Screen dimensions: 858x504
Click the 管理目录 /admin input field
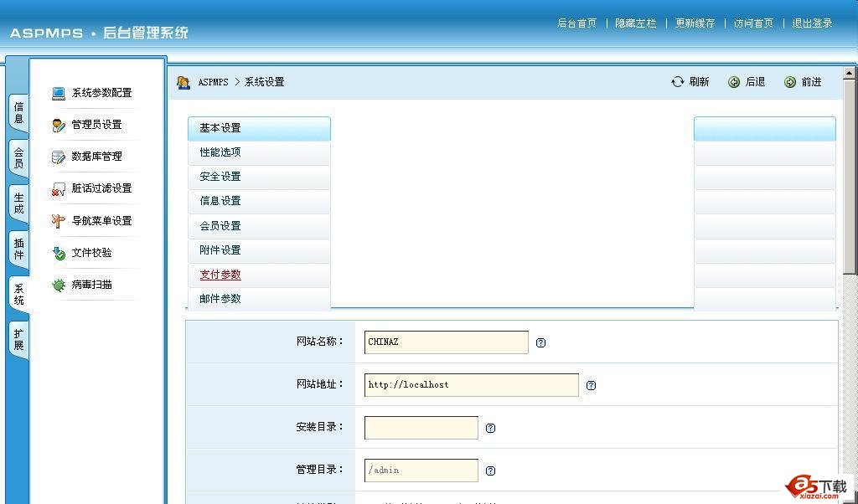point(421,471)
